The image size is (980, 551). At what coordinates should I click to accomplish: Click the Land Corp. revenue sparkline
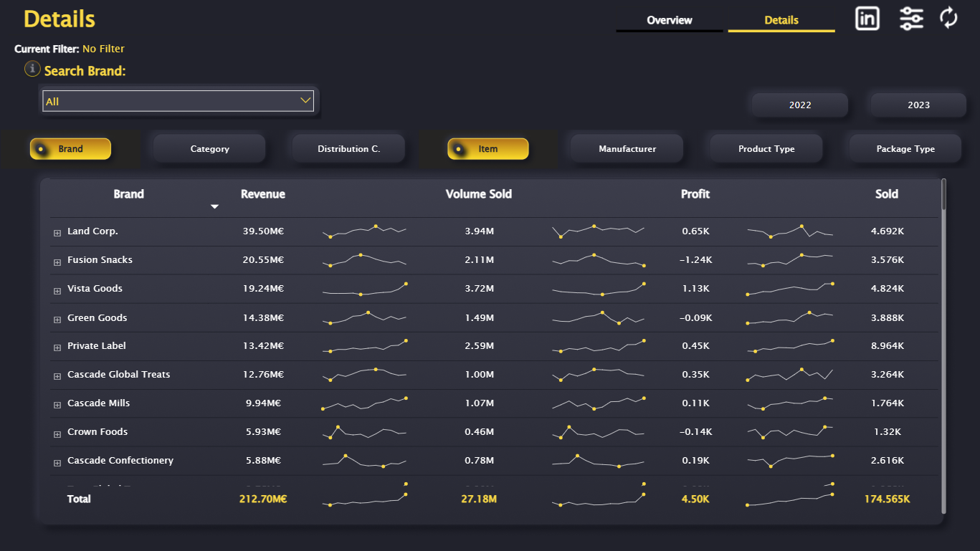(x=365, y=231)
